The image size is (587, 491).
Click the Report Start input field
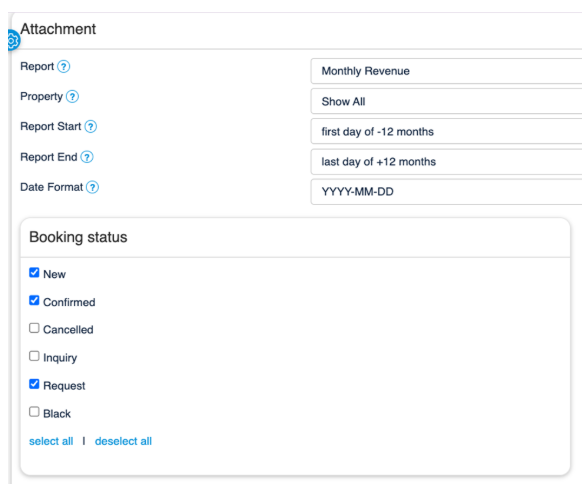pos(446,131)
